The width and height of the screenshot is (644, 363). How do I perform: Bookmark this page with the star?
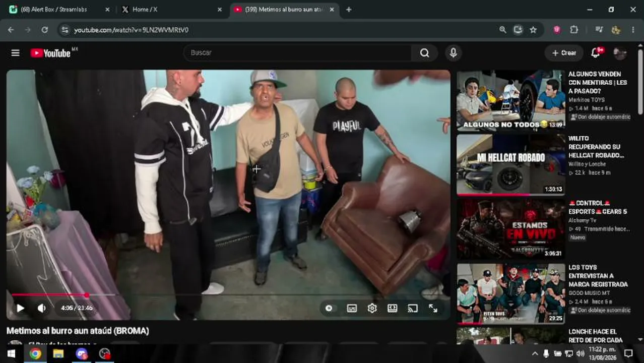(533, 30)
